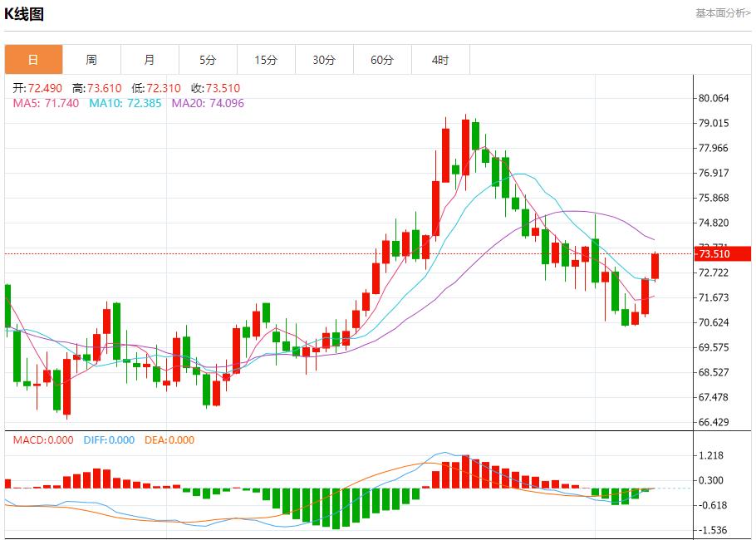Image resolution: width=756 pixels, height=540 pixels.
Task: Open the 5分 interval tab
Action: tap(208, 60)
